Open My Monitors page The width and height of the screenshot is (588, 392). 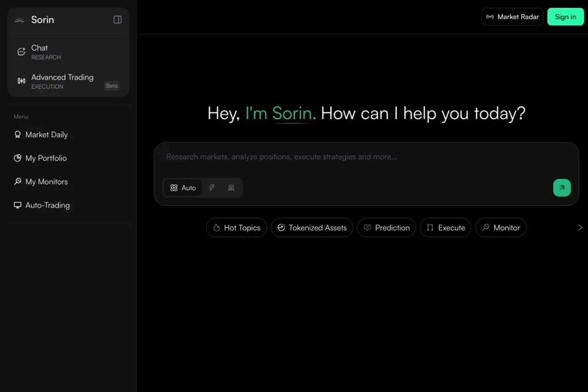point(68,182)
